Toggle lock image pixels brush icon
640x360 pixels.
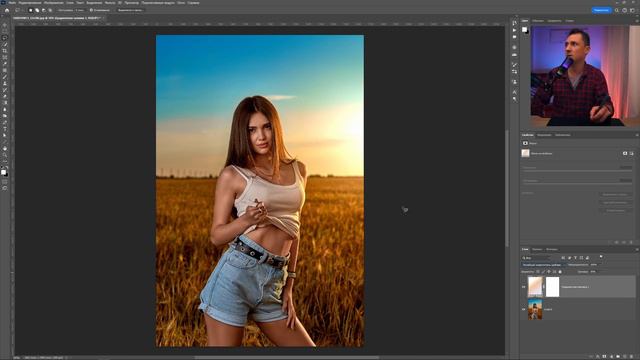pyautogui.click(x=543, y=271)
